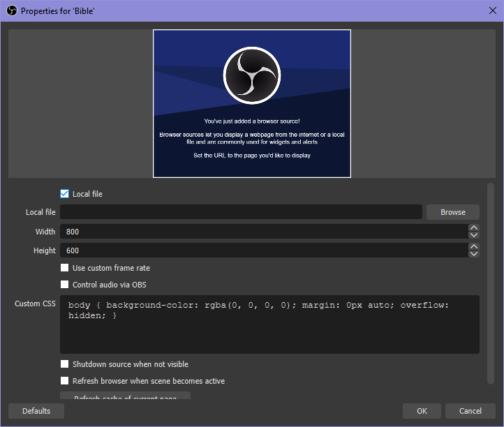
Task: Click Refresh cache of current page button
Action: pyautogui.click(x=126, y=396)
